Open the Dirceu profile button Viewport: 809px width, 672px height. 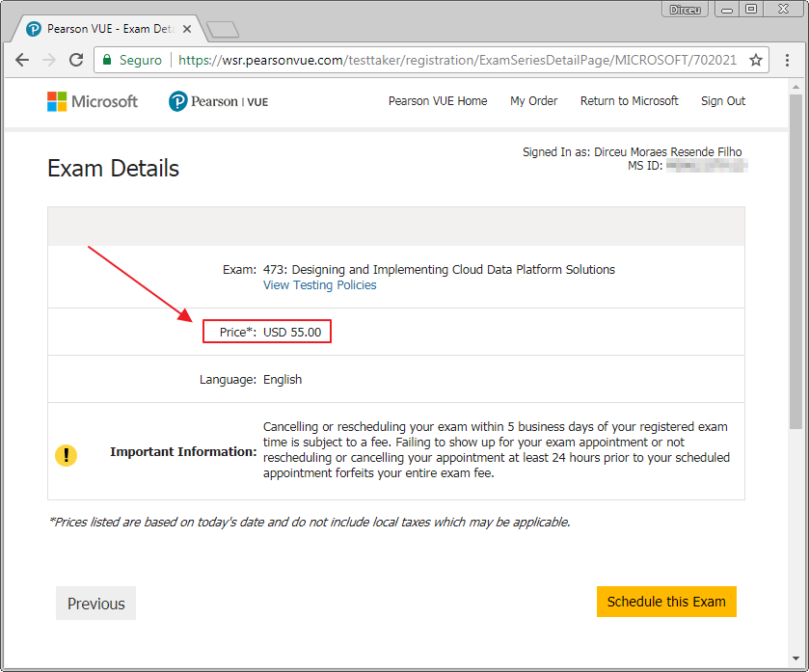pos(685,10)
